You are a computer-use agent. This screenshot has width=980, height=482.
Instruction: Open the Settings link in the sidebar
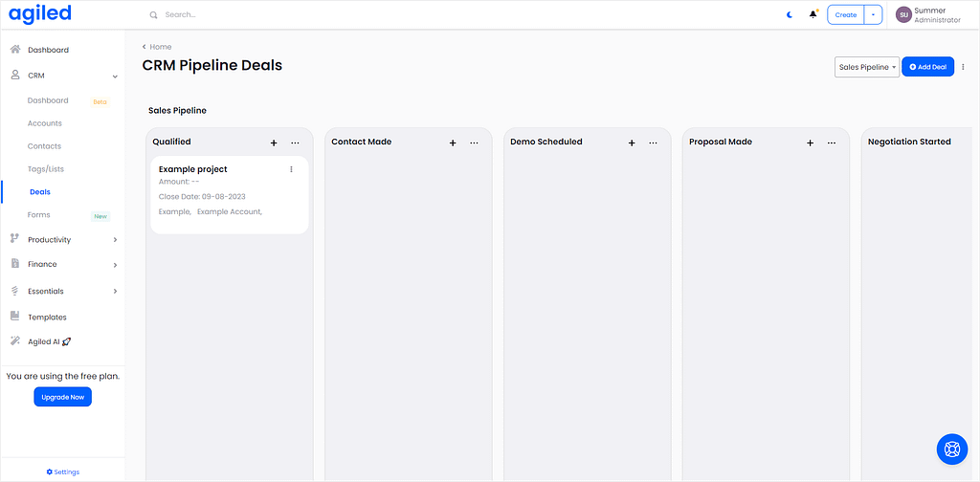click(x=62, y=472)
